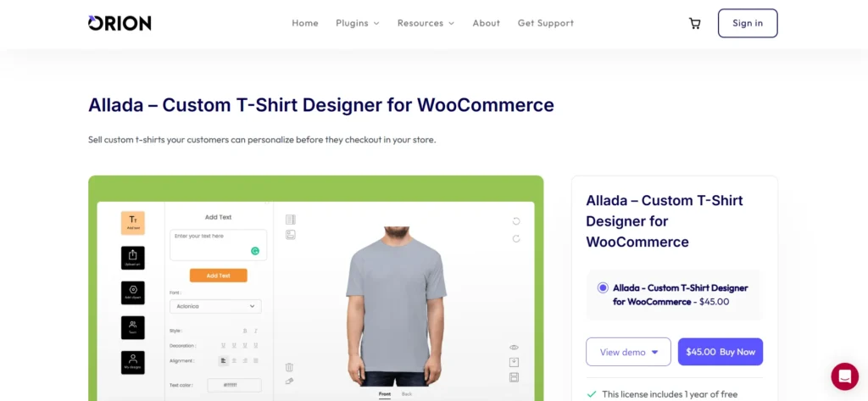This screenshot has height=401, width=868.
Task: Open the Team tool icon
Action: click(x=133, y=327)
